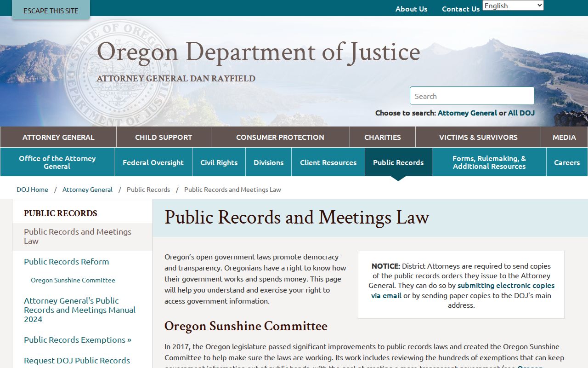Choose to search All DOJ

[521, 113]
